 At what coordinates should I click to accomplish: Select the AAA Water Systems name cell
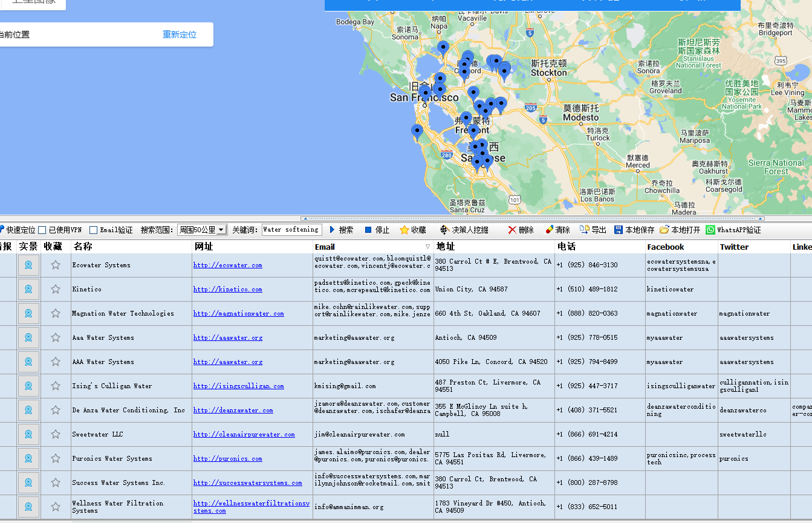(x=131, y=362)
